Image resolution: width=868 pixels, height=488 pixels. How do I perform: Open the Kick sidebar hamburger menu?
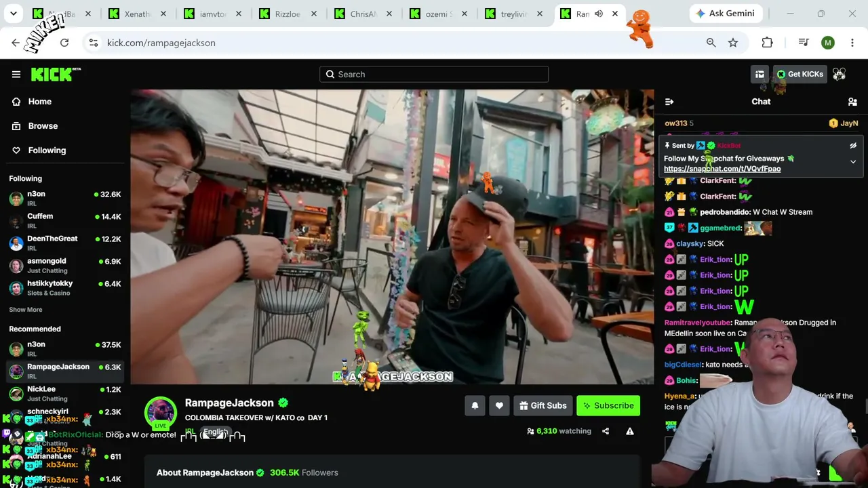(x=16, y=75)
